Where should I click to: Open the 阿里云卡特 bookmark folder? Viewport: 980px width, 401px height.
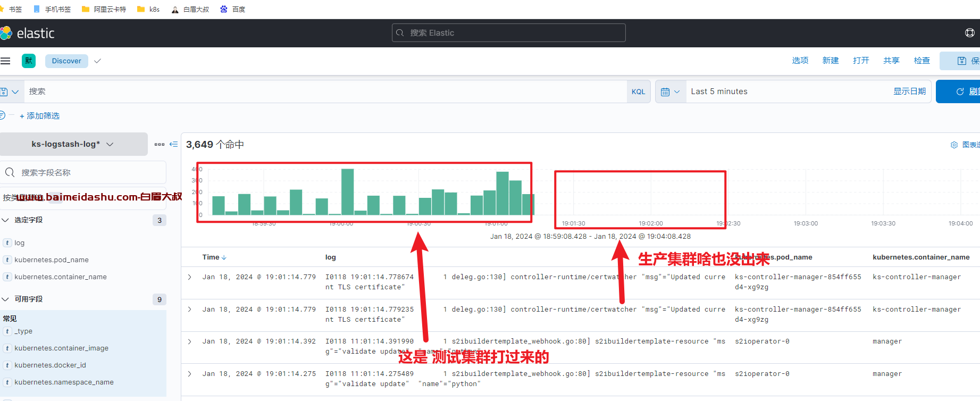104,9
